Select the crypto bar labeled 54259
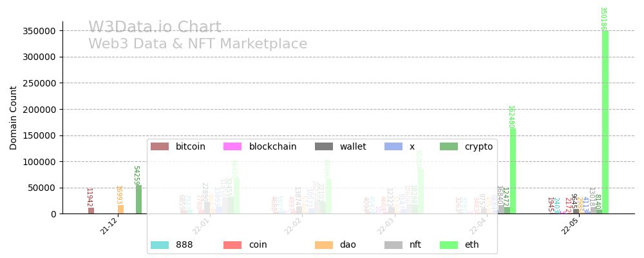Image resolution: width=644 pixels, height=258 pixels. click(138, 200)
